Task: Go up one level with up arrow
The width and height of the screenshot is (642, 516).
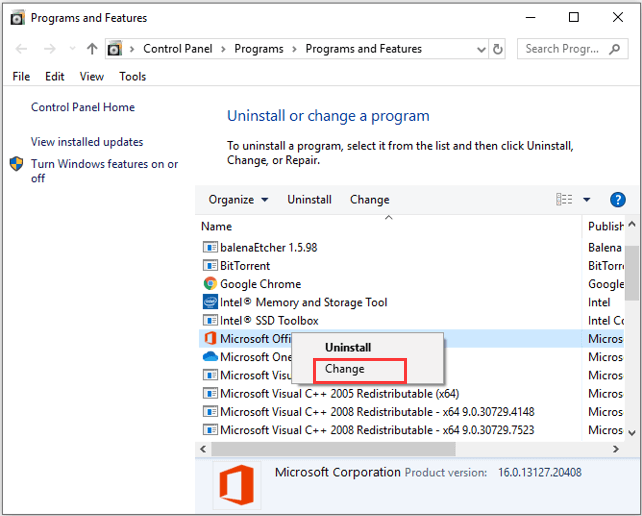Action: [92, 49]
